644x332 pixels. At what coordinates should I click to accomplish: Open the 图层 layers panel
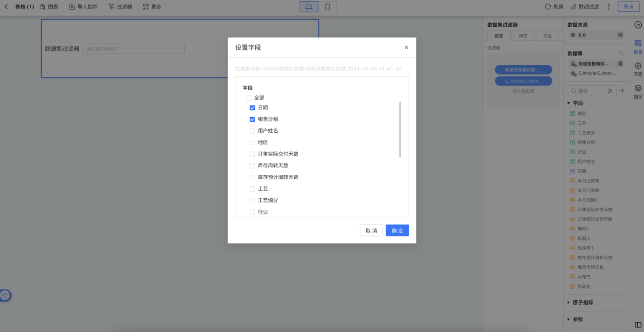point(638,91)
